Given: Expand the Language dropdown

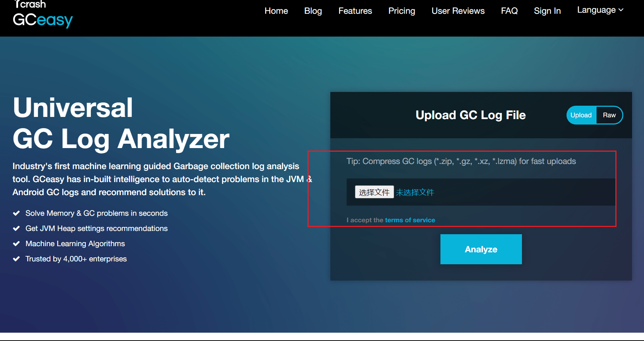Looking at the screenshot, I should (x=600, y=10).
